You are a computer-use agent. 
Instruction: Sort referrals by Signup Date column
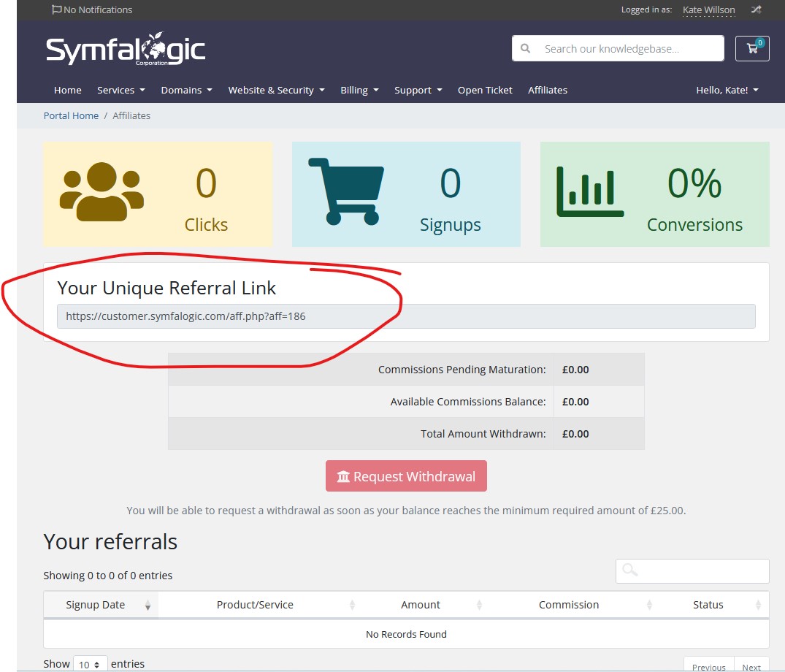coord(96,605)
